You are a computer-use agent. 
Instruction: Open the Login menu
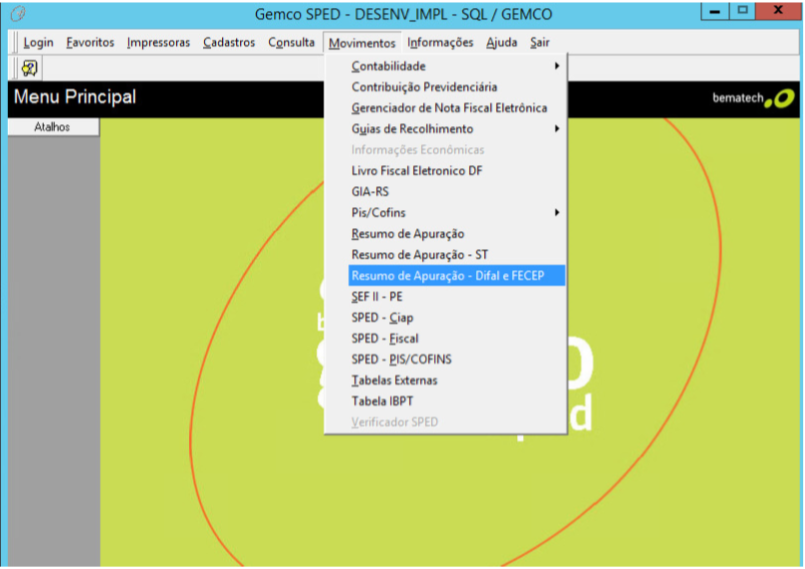[x=39, y=43]
